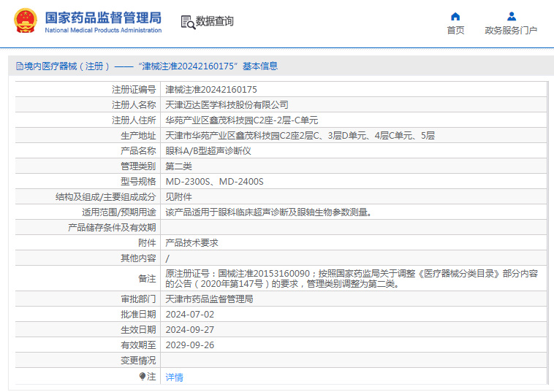Viewport: 554px width, 392px height.
Task: Click the 注册证编号 label
Action: (134, 90)
